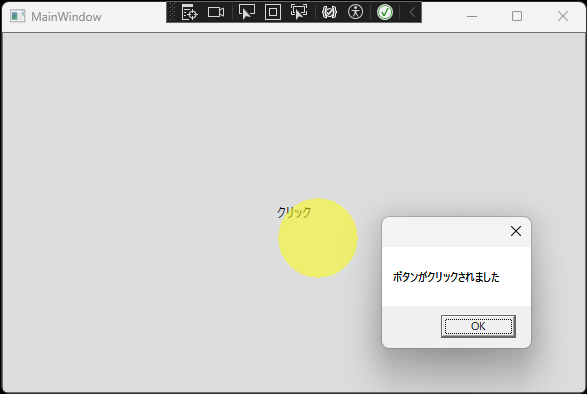Confirm the message box with OK
Image resolution: width=587 pixels, height=394 pixels.
pos(478,326)
